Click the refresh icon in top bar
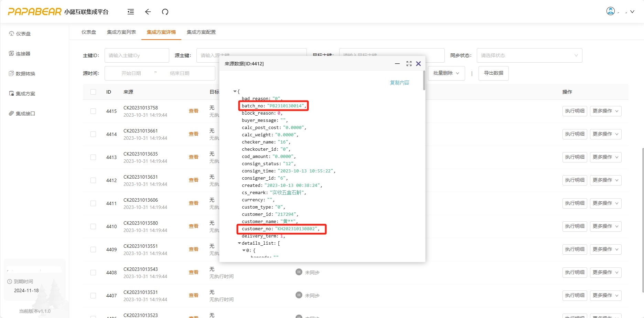 pos(165,12)
